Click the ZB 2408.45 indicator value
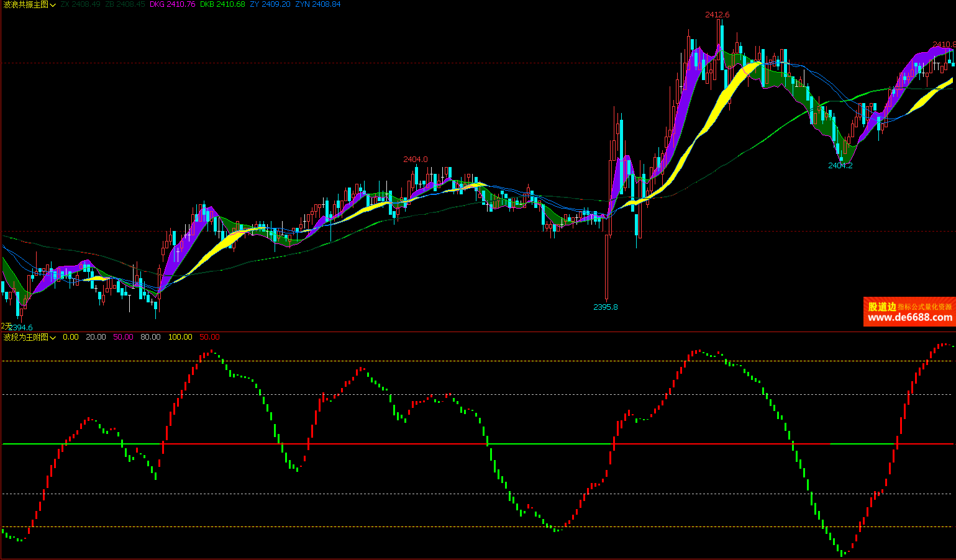The width and height of the screenshot is (956, 560). click(125, 4)
